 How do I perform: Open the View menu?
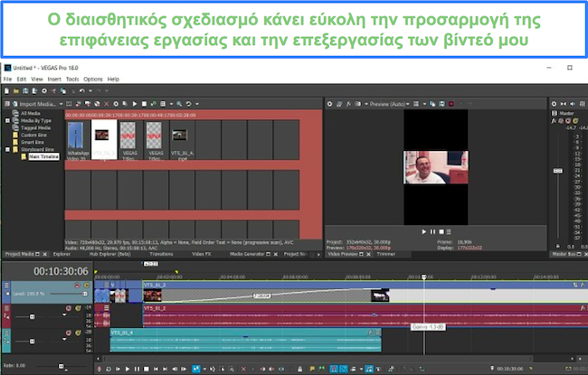point(37,79)
